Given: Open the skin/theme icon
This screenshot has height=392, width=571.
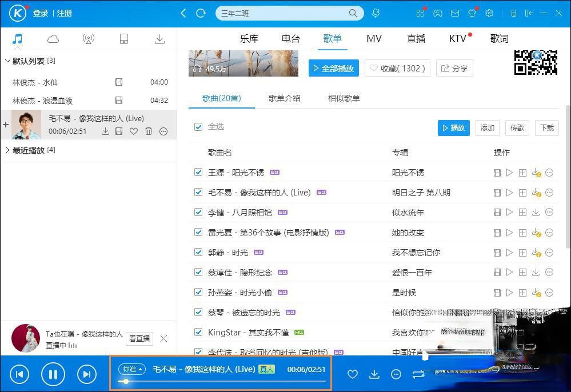Looking at the screenshot, I should pos(472,13).
